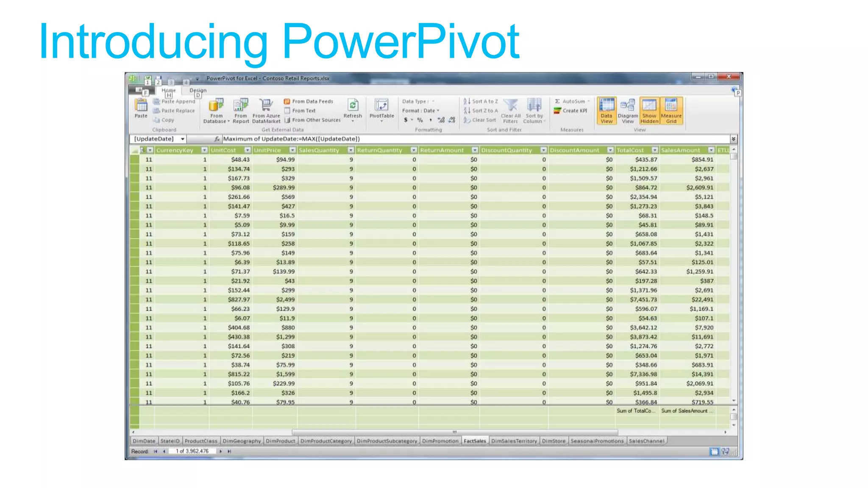Toggle diagram view icon in status bar

click(x=726, y=452)
